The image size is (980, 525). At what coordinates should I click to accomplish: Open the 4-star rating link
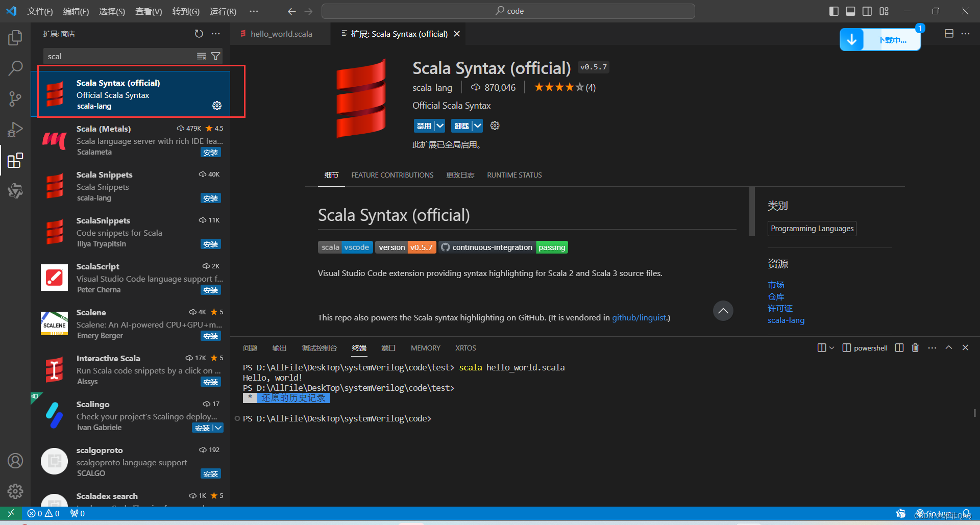coord(565,87)
